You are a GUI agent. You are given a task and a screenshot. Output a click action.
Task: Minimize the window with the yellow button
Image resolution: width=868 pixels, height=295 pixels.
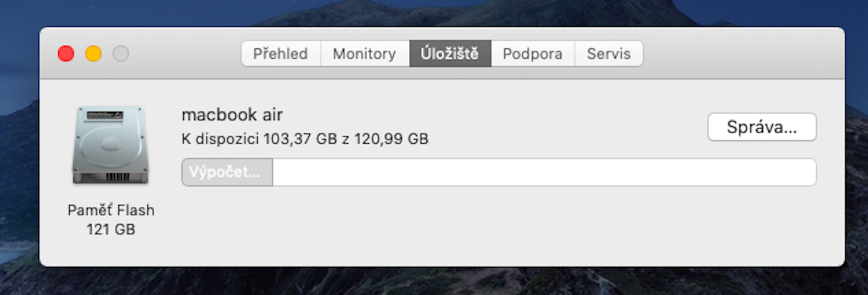pyautogui.click(x=94, y=54)
